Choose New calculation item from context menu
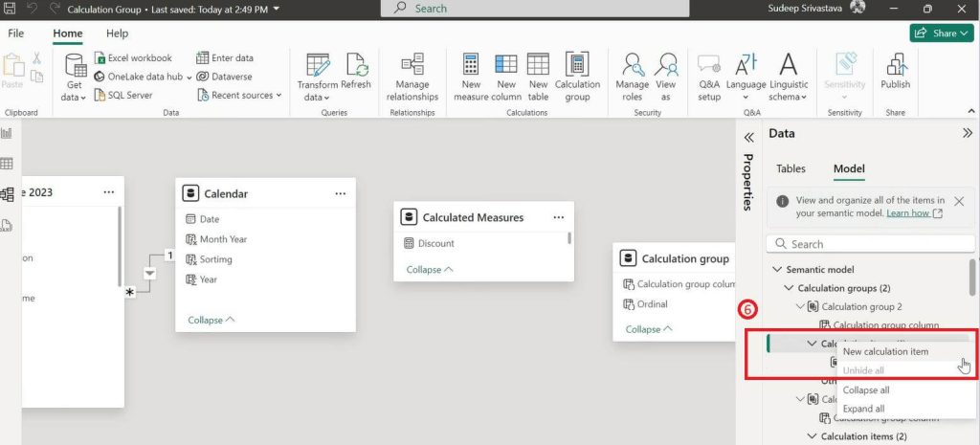 (x=885, y=352)
